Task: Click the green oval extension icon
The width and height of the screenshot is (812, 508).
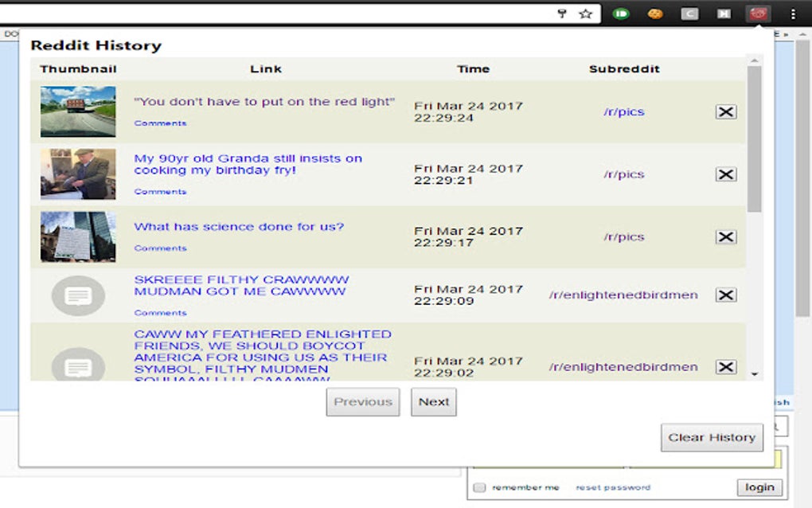Action: point(621,14)
